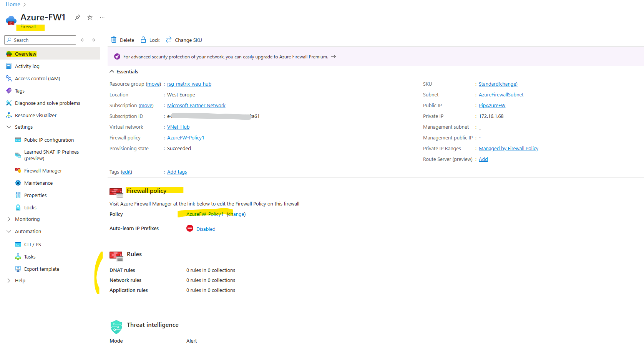
Task: Click the Tasks icon in Automation
Action: click(18, 257)
